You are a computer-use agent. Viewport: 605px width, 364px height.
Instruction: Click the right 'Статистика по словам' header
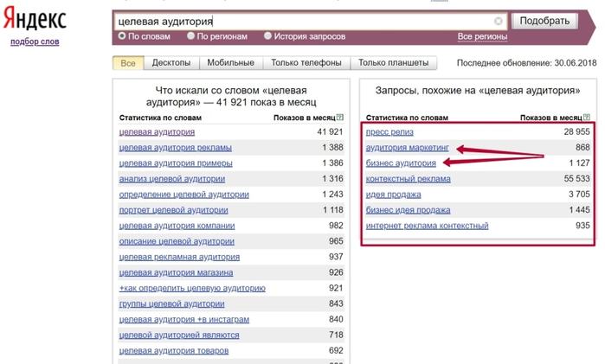(407, 118)
